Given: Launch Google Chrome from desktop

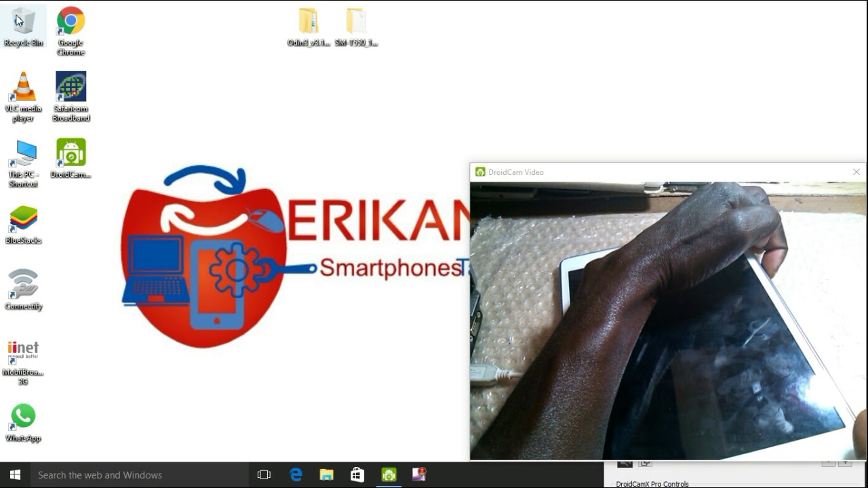Looking at the screenshot, I should pyautogui.click(x=71, y=30).
